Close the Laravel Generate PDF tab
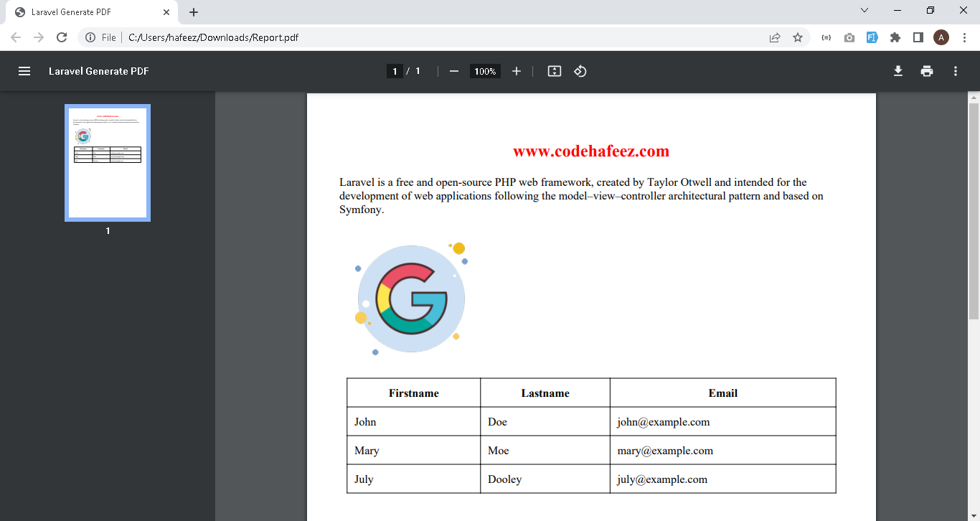Screen dimensions: 980x521 click(166, 12)
